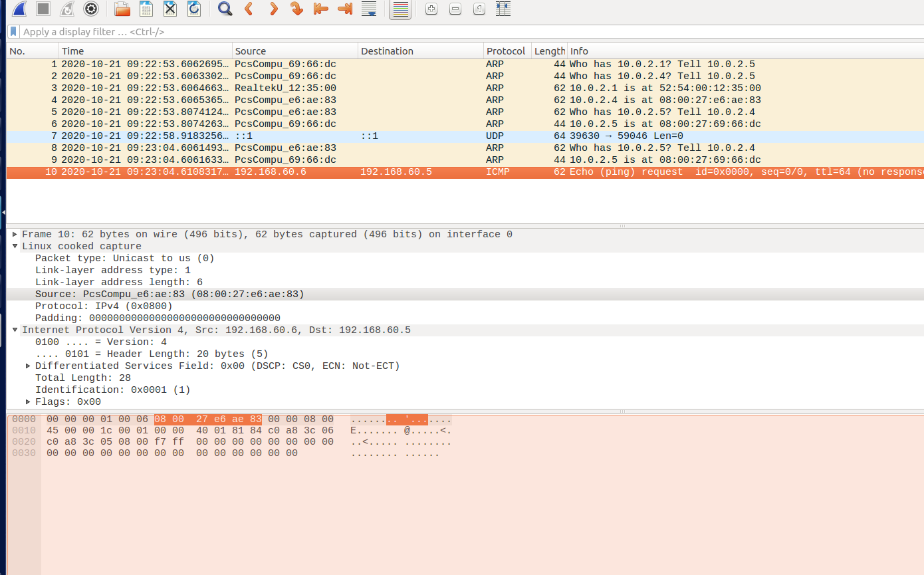Image resolution: width=924 pixels, height=575 pixels.
Task: Collapse the Linux cooked capture section
Action: click(x=15, y=246)
